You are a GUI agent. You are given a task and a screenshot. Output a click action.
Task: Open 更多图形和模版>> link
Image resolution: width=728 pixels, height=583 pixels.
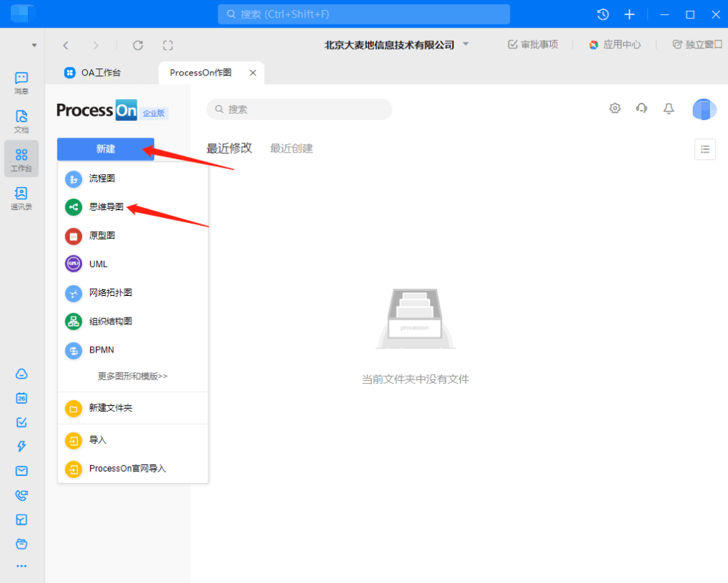132,376
